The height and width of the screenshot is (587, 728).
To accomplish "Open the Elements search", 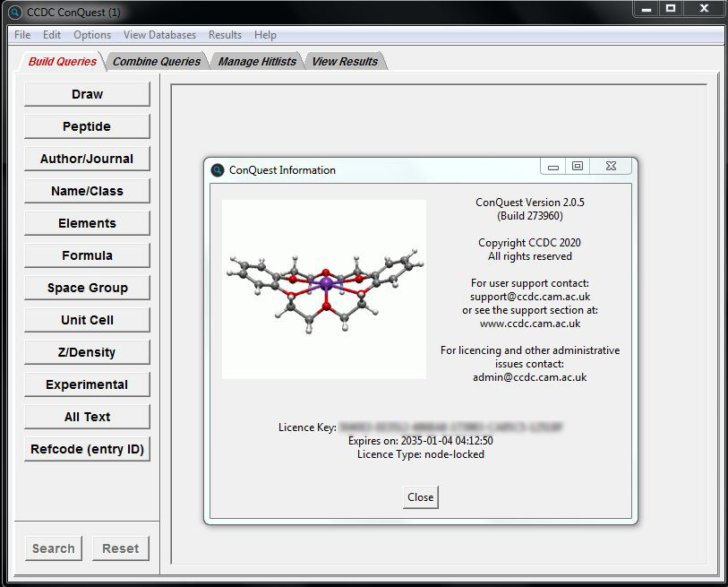I will tap(87, 223).
